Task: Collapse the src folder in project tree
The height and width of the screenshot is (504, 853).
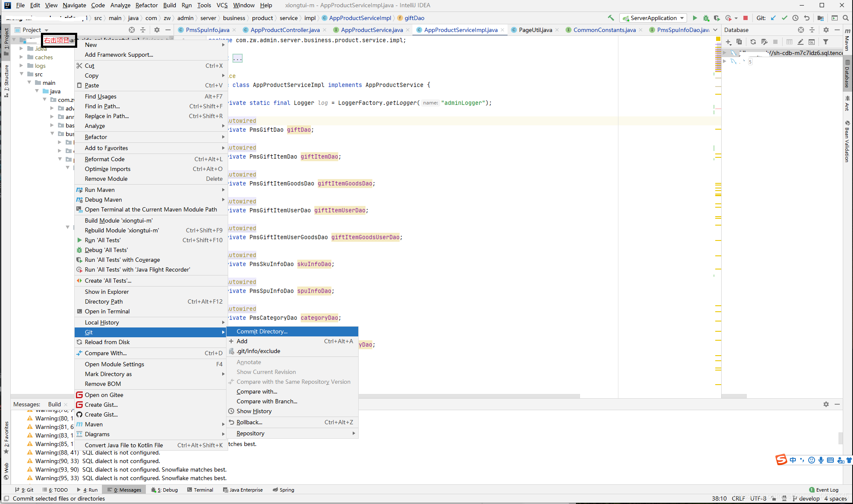Action: [21, 74]
